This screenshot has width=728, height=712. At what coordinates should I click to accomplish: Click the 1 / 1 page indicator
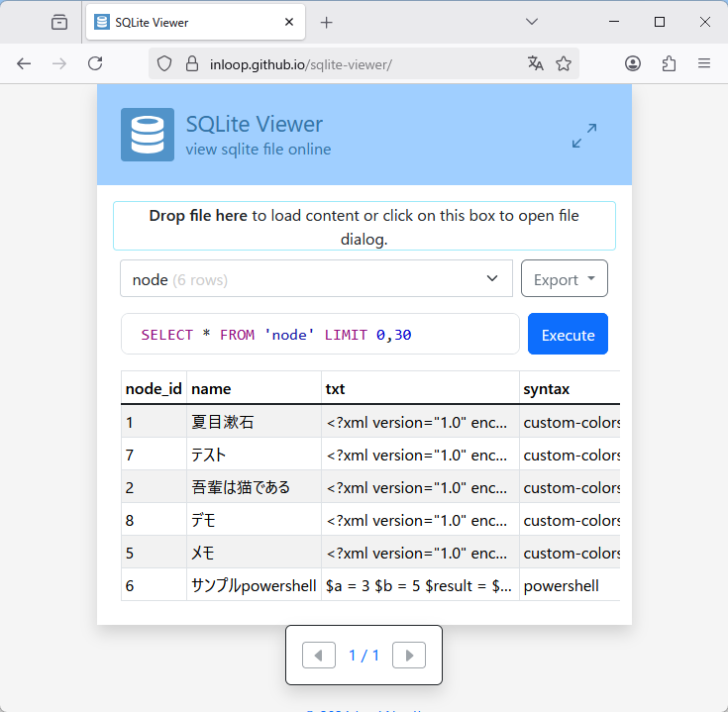[x=364, y=656]
